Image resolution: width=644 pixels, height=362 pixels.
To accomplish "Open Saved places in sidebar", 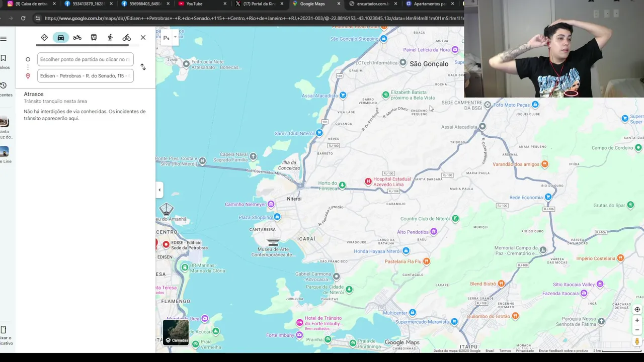I will (x=4, y=61).
